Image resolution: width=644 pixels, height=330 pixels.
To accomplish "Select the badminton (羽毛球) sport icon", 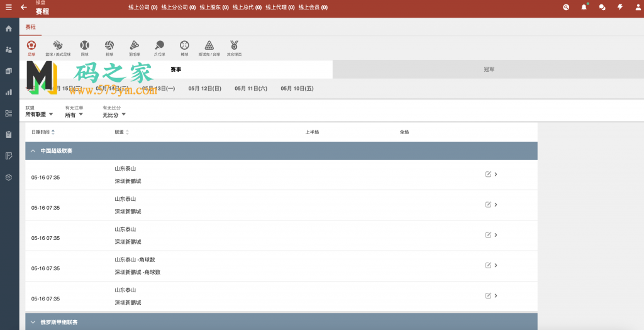I will [x=134, y=47].
